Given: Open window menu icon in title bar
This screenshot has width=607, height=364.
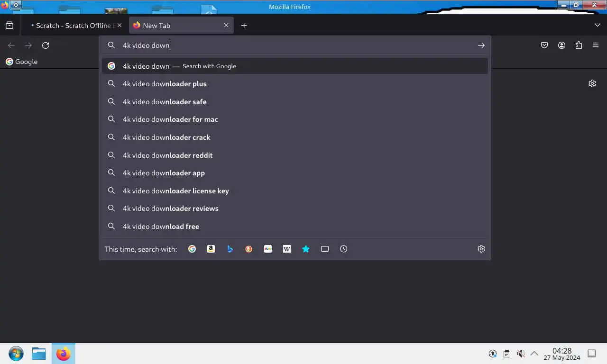Looking at the screenshot, I should click(x=16, y=5).
